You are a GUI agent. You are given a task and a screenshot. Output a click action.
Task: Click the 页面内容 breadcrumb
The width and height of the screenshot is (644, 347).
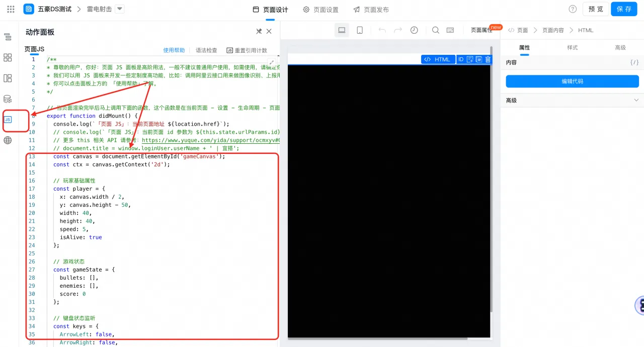[553, 30]
